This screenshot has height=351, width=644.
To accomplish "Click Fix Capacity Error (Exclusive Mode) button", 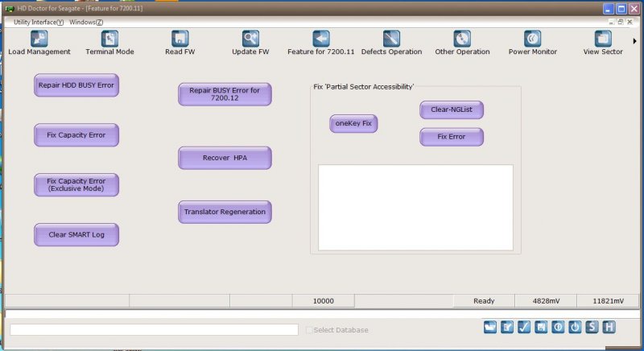I will (x=76, y=184).
